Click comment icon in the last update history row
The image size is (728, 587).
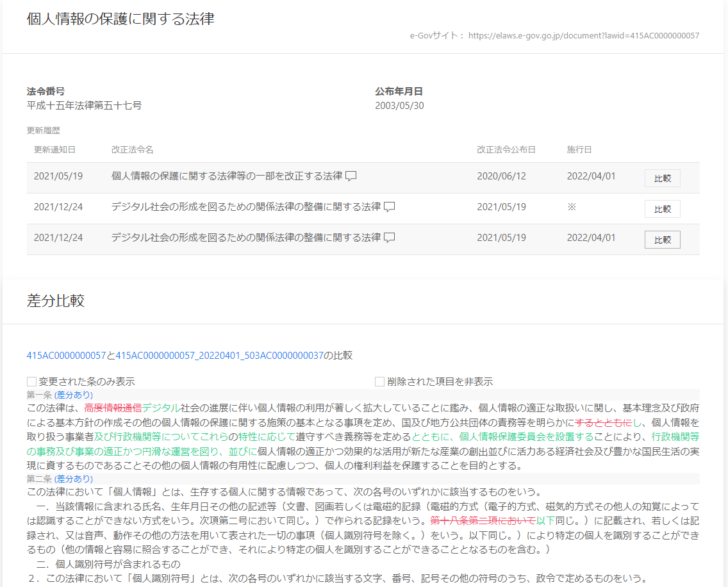coord(389,238)
